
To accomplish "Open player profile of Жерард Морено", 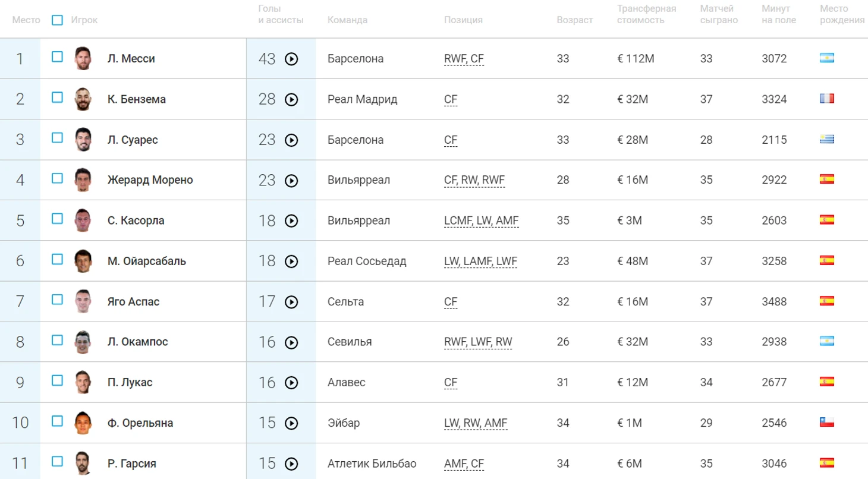I will [150, 180].
